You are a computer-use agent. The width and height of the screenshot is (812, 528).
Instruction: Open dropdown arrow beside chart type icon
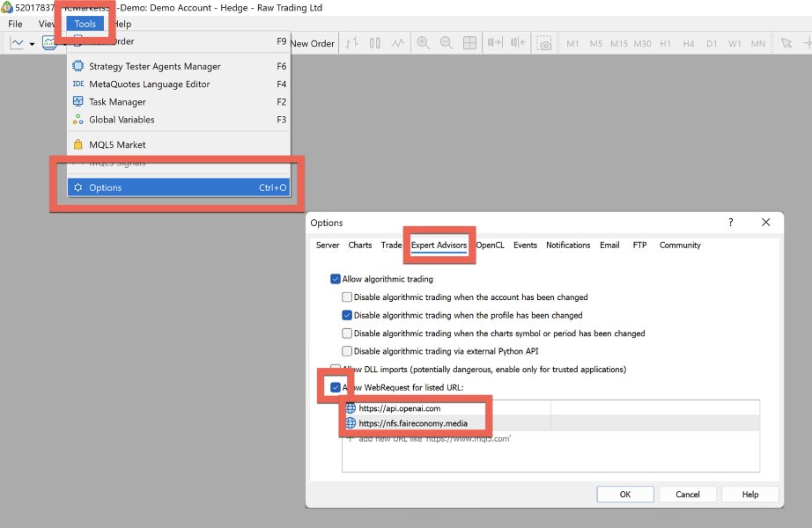32,44
